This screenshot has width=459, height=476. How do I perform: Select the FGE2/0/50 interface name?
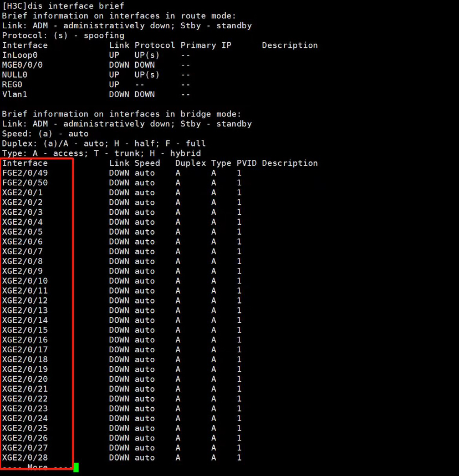click(x=25, y=183)
